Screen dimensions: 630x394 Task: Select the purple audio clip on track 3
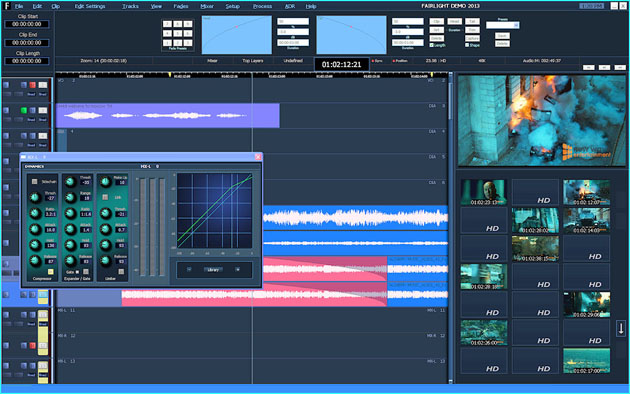[x=168, y=116]
